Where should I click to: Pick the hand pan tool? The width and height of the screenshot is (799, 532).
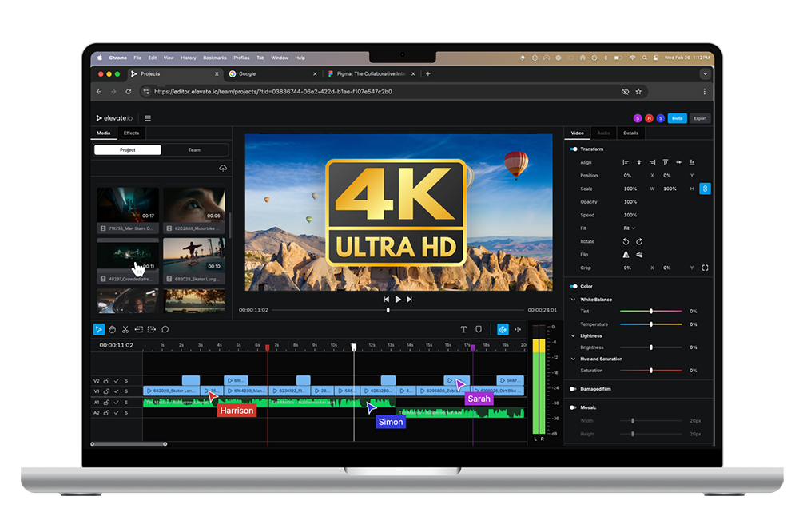(x=112, y=329)
